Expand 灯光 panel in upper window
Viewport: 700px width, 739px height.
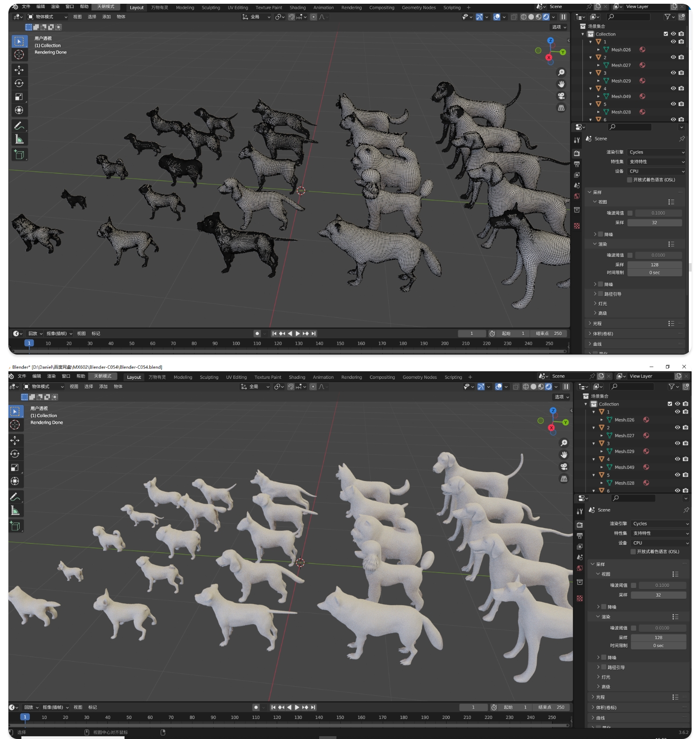[602, 303]
